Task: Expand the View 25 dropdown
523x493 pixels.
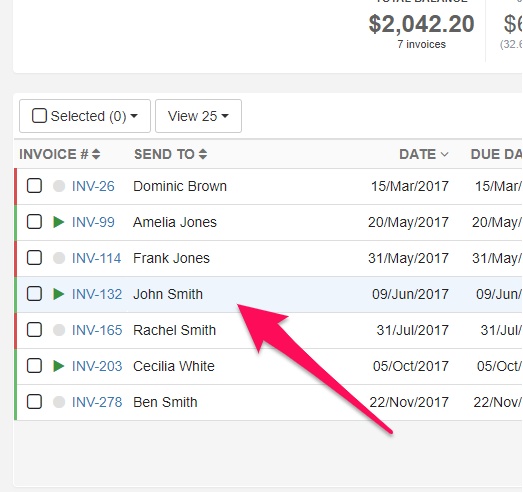Action: coord(198,116)
